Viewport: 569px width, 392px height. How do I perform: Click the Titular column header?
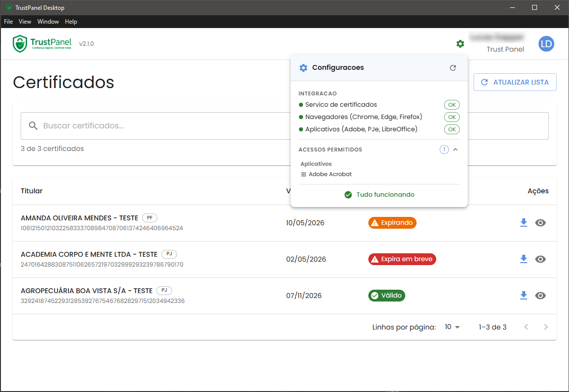[31, 191]
